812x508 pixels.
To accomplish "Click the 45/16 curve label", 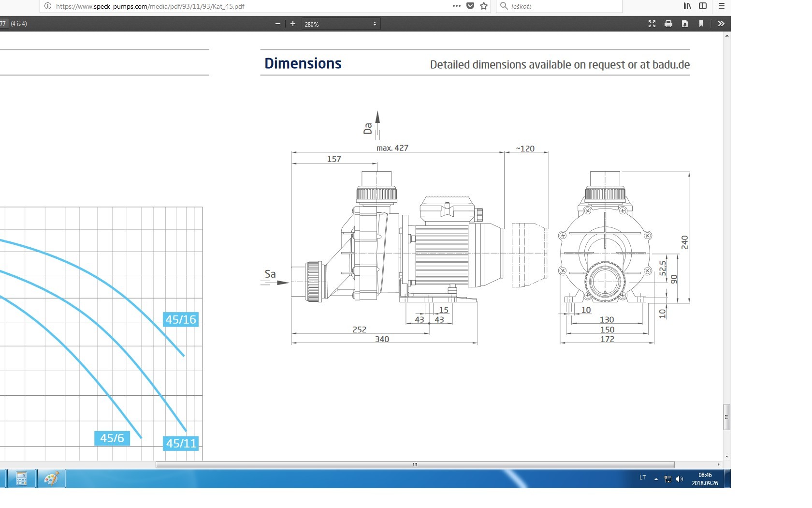I will tap(181, 319).
